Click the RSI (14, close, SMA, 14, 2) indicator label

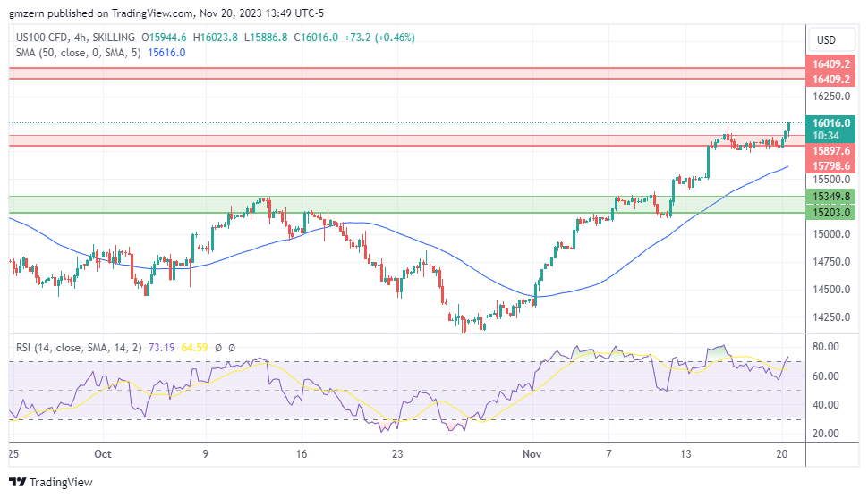tap(79, 348)
